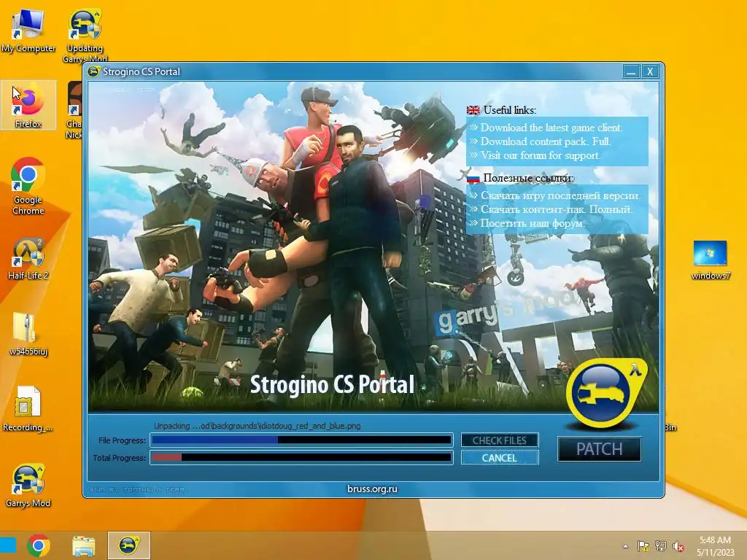
Task: Select the Firefox desktop shortcut
Action: (x=28, y=105)
